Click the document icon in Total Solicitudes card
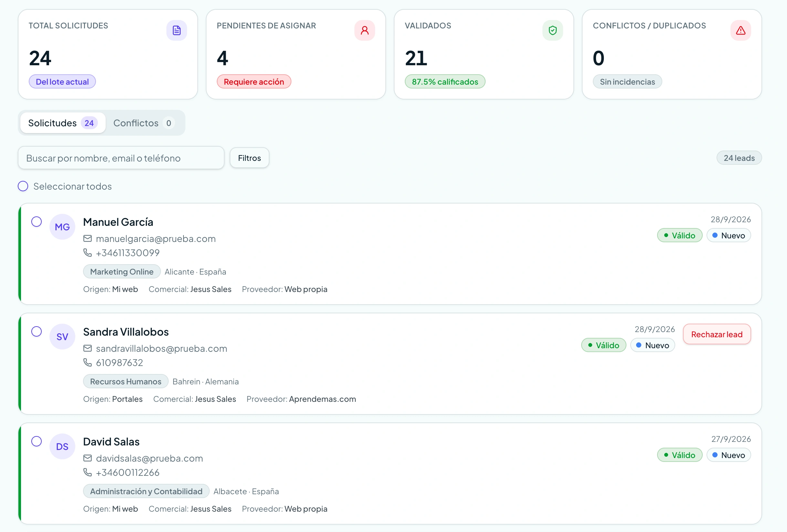 [176, 30]
